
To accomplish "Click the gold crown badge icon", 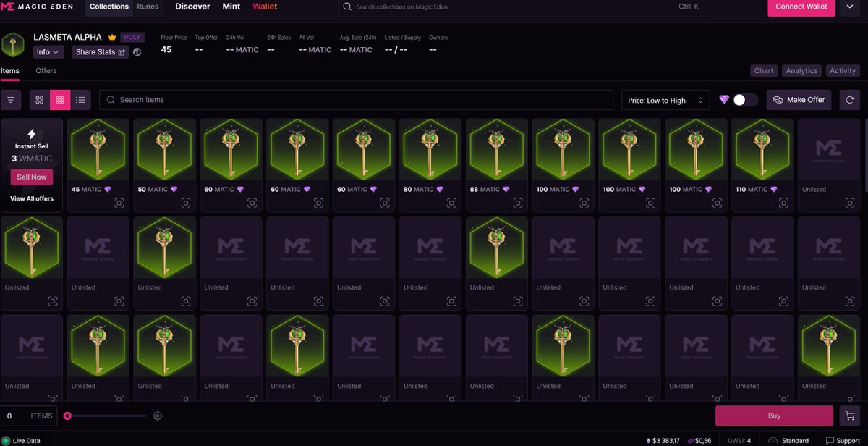I will coord(112,37).
